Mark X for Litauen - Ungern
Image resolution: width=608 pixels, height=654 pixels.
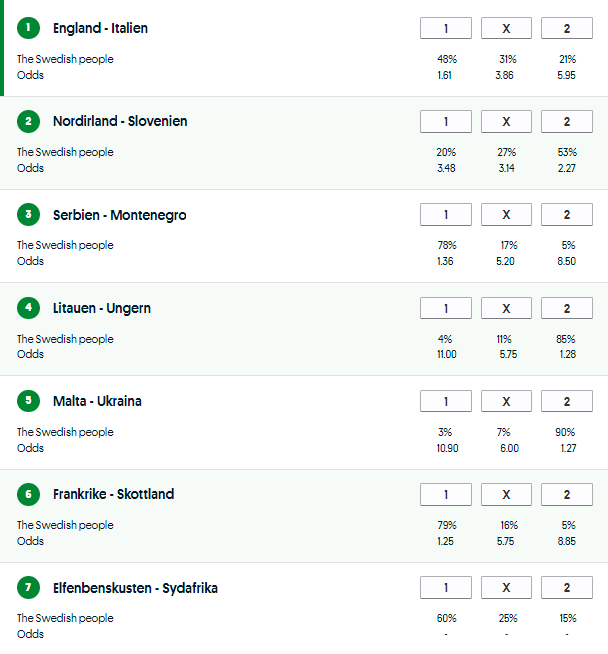click(x=506, y=308)
